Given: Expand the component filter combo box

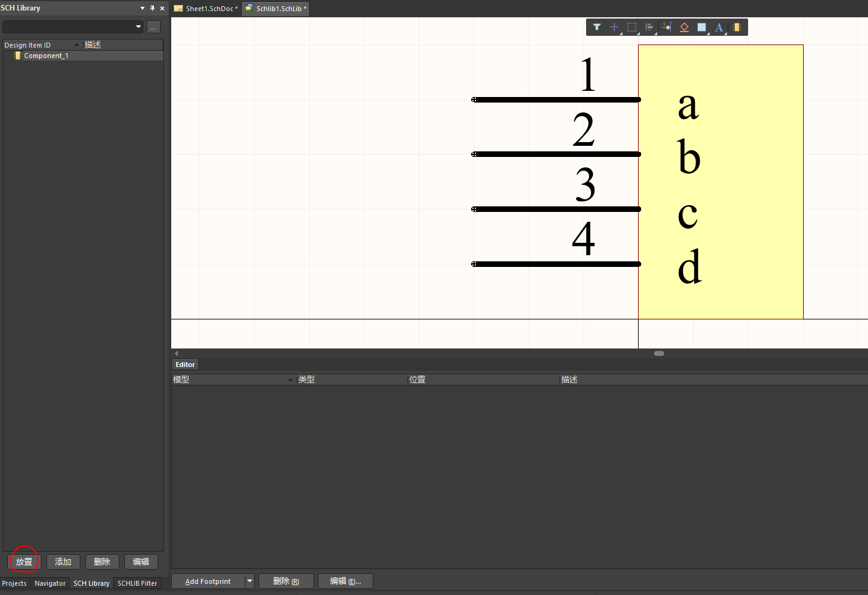Looking at the screenshot, I should coord(138,27).
